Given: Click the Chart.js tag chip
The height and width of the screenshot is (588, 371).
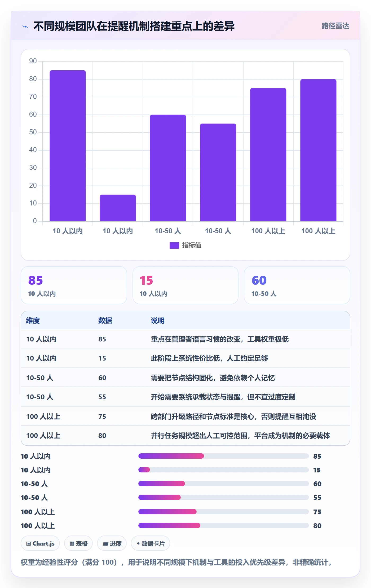Looking at the screenshot, I should (x=40, y=543).
